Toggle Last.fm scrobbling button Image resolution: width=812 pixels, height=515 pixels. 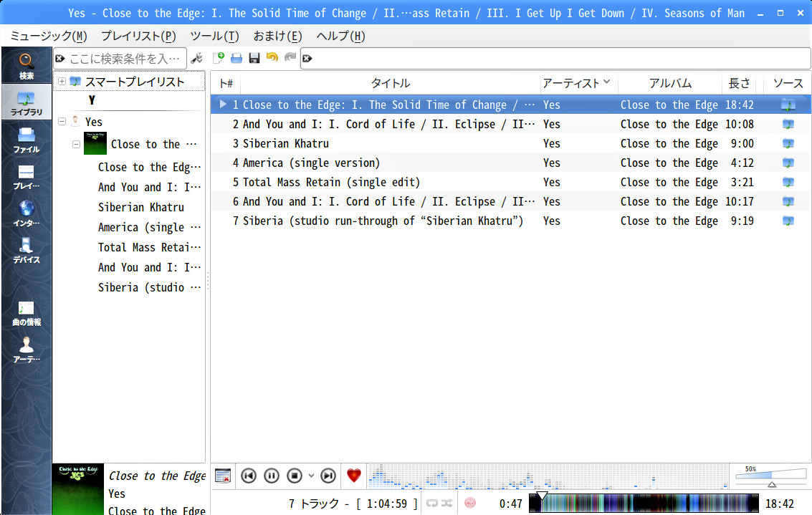[470, 503]
